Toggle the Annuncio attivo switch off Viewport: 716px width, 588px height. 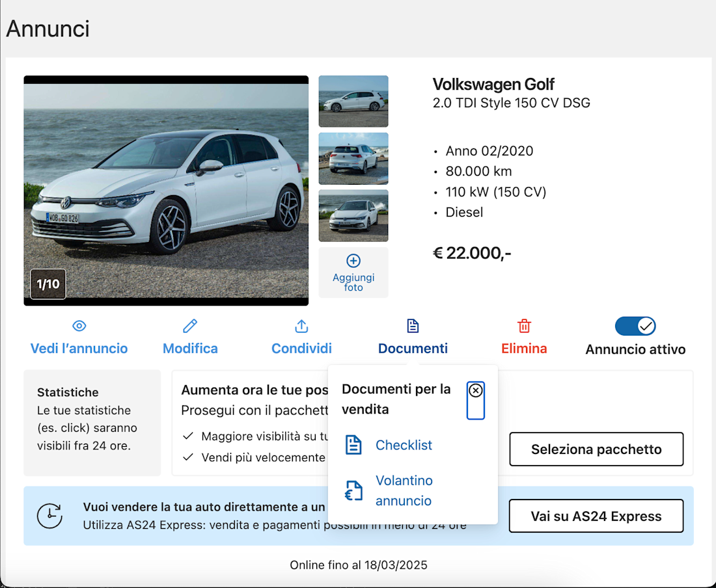click(x=635, y=326)
